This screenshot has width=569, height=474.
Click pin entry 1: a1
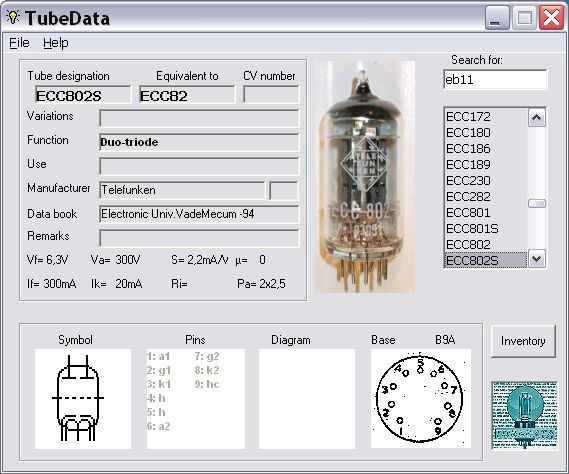tap(159, 356)
